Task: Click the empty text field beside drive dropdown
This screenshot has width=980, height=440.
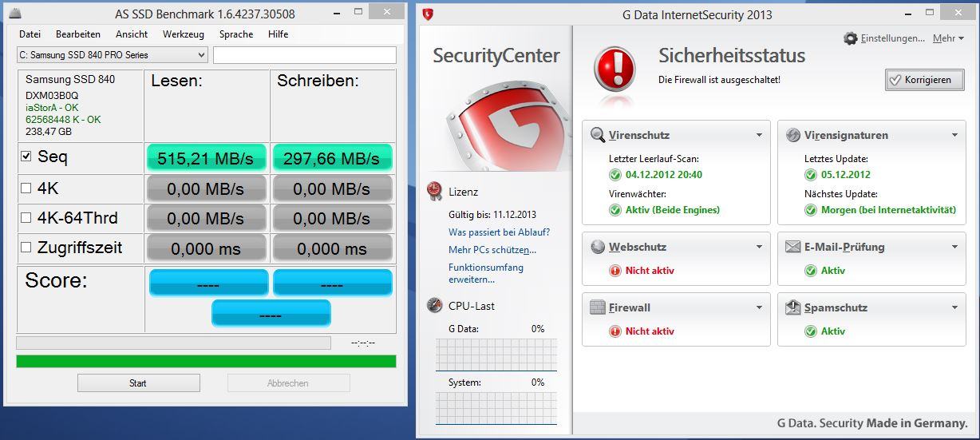Action: [x=304, y=55]
